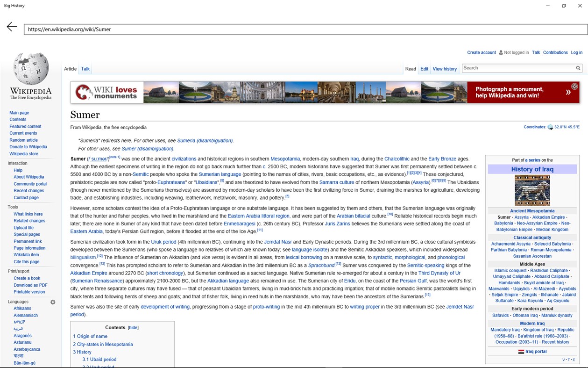Switch to the Talk tab
Screen dimensions: 588x368
85,69
